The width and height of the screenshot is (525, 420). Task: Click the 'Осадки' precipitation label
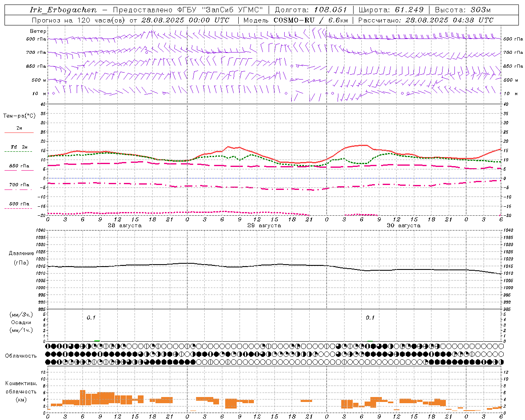tap(21, 322)
